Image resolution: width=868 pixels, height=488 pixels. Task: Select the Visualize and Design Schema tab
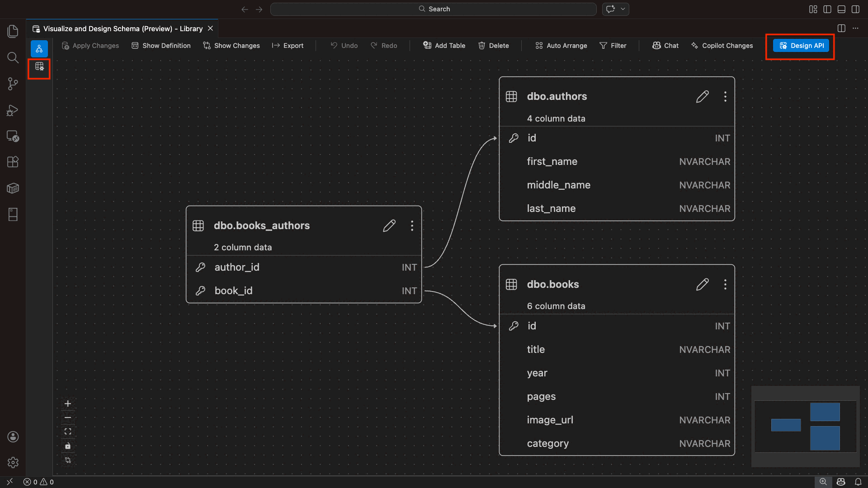(122, 28)
